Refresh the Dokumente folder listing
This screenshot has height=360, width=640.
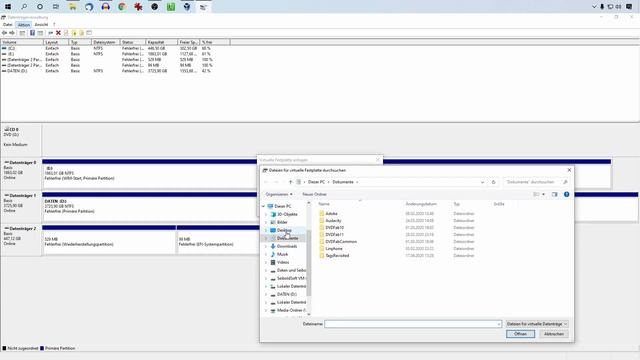[493, 182]
